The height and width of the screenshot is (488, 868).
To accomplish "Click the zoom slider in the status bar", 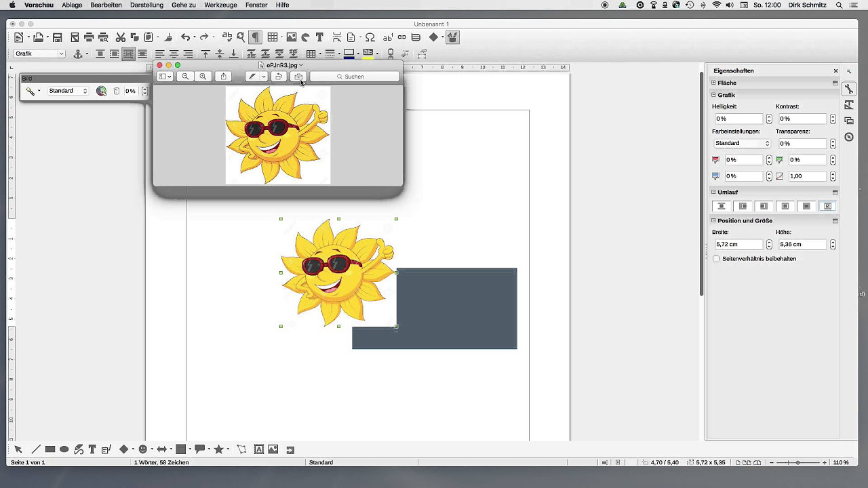I will coord(797,462).
